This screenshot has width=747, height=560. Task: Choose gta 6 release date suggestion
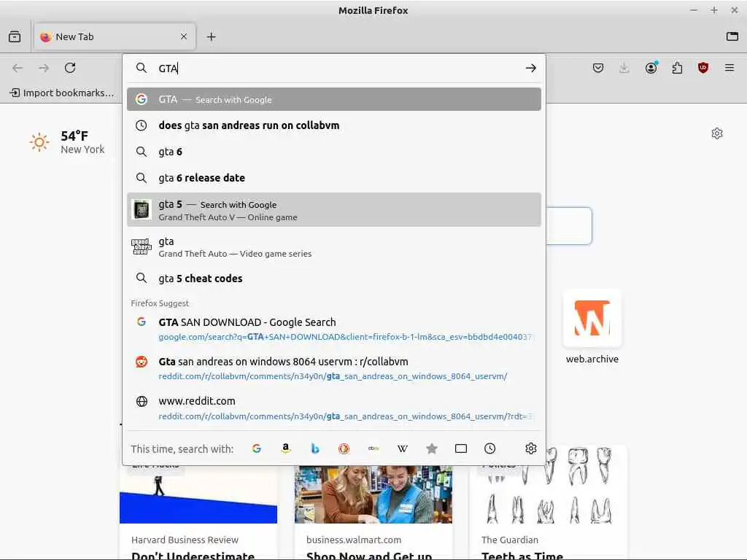[334, 178]
